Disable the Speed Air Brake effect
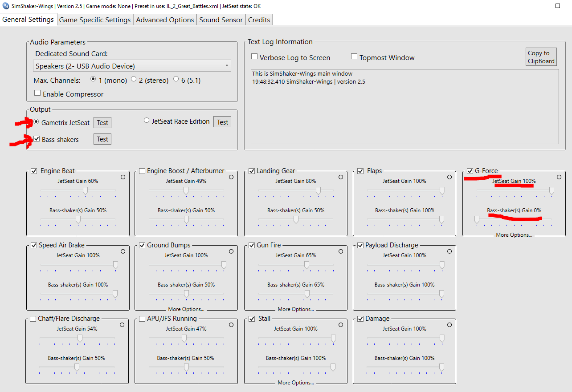The height and width of the screenshot is (392, 572). (34, 245)
